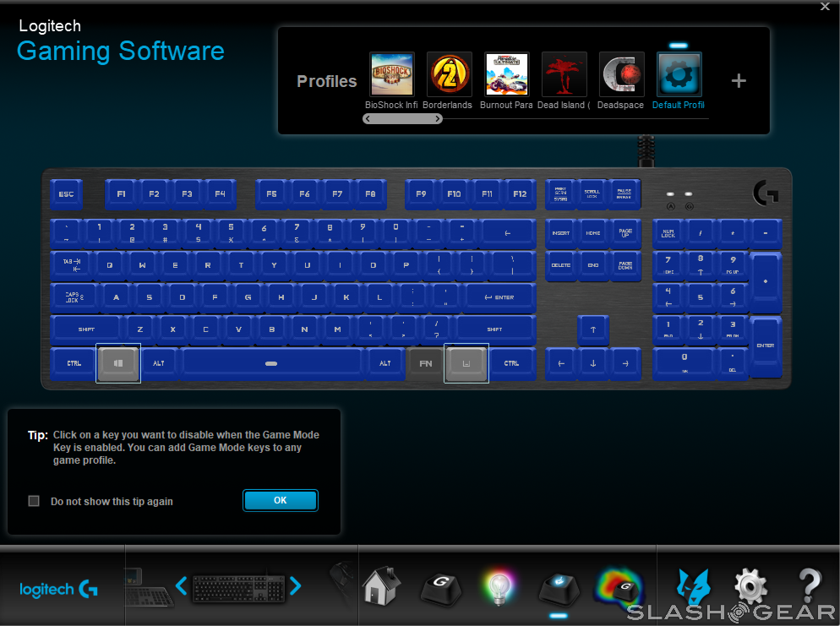Select the Dead Island profile
The image size is (840, 626).
[x=565, y=73]
